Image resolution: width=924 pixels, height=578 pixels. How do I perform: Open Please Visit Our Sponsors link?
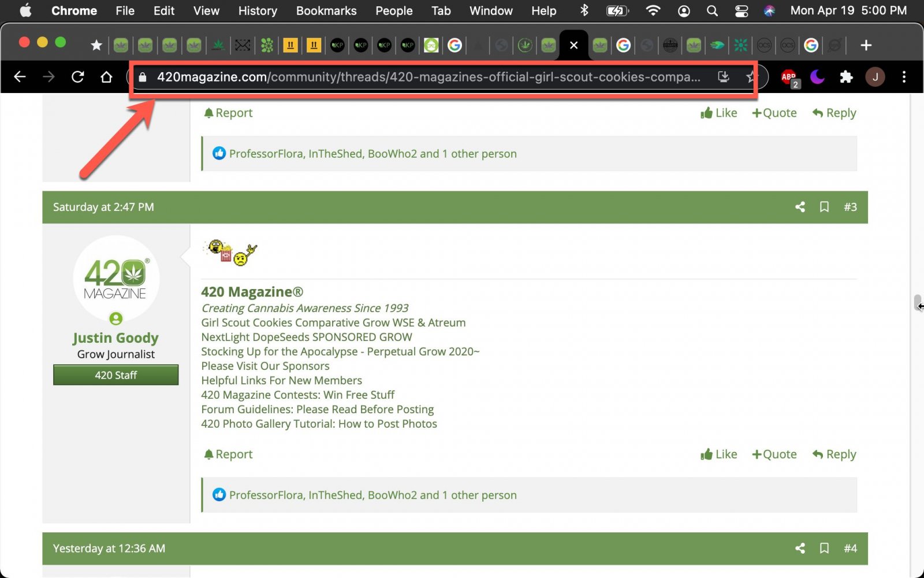coord(265,366)
